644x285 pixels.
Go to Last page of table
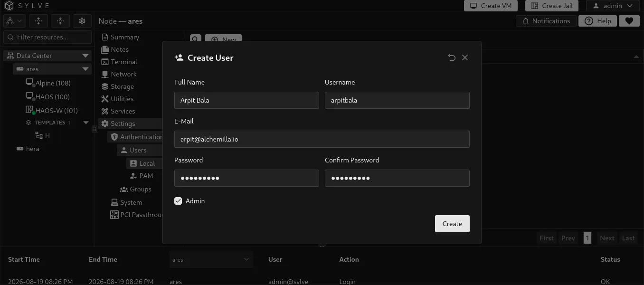click(628, 238)
